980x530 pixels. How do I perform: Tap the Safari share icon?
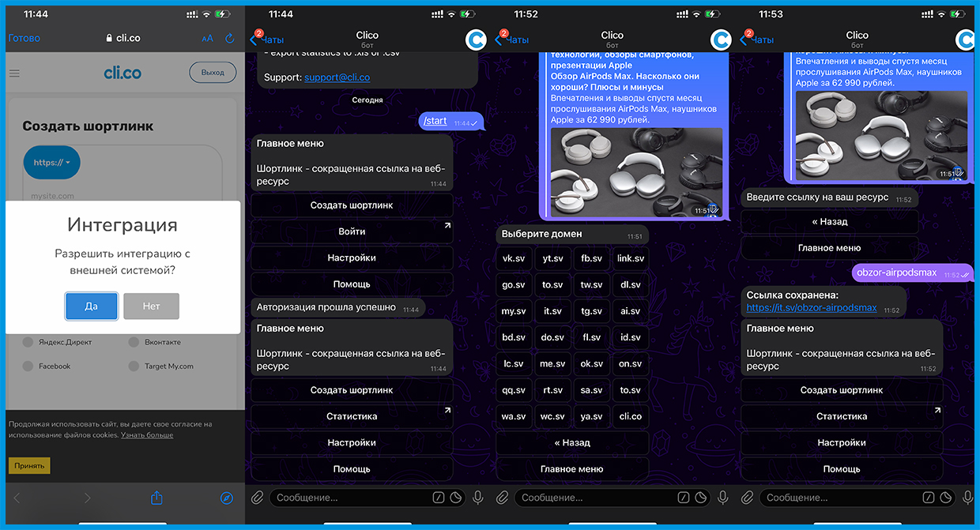[156, 498]
